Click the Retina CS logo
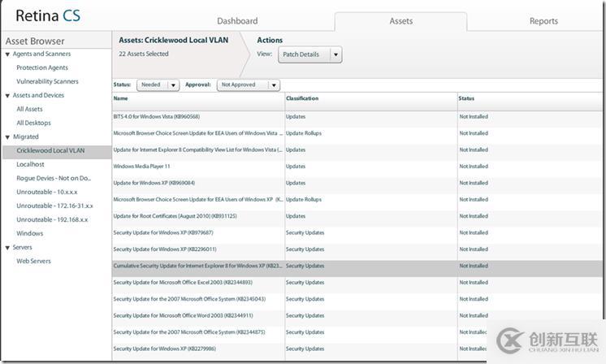The width and height of the screenshot is (606, 364). pyautogui.click(x=48, y=15)
